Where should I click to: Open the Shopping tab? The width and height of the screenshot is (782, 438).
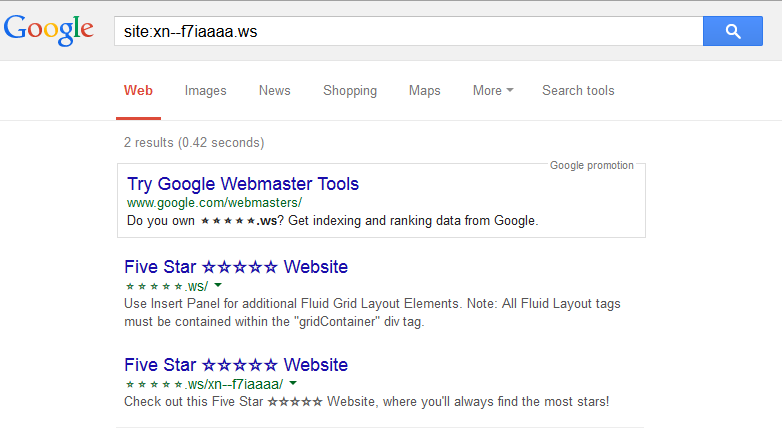tap(350, 91)
